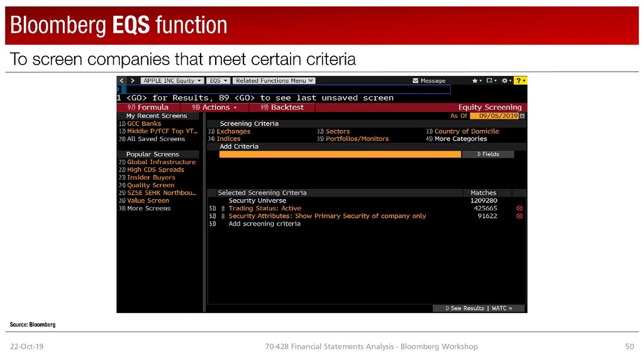This screenshot has width=644, height=362.
Task: Open the favorites star menu
Action: tap(477, 80)
